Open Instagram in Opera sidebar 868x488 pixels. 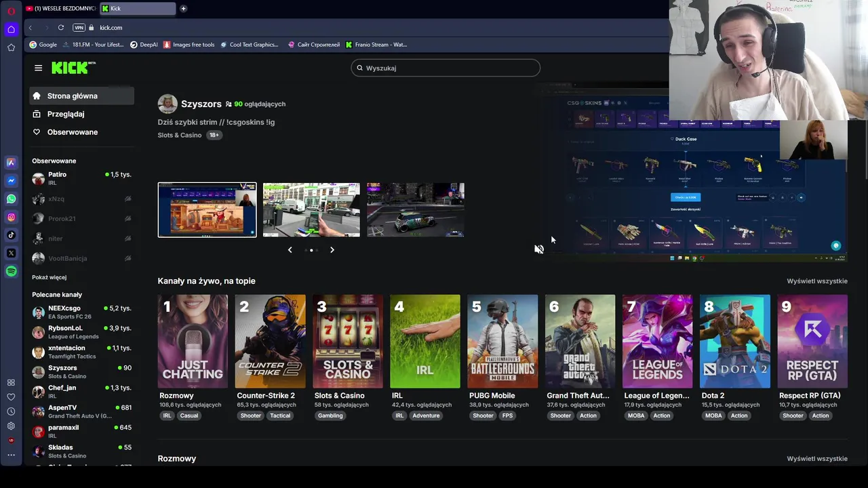click(x=11, y=217)
